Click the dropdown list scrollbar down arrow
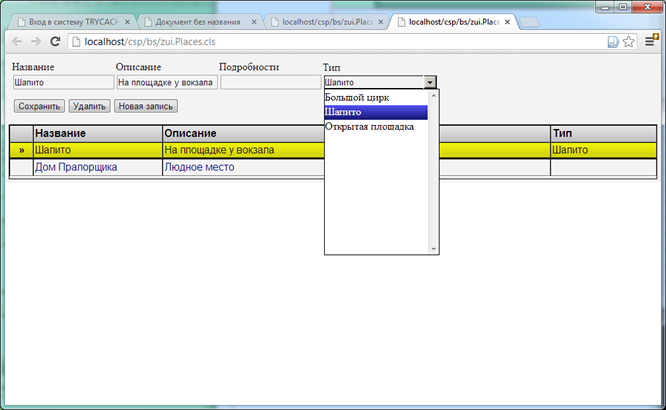Screen dimensions: 666x410 coord(434,249)
